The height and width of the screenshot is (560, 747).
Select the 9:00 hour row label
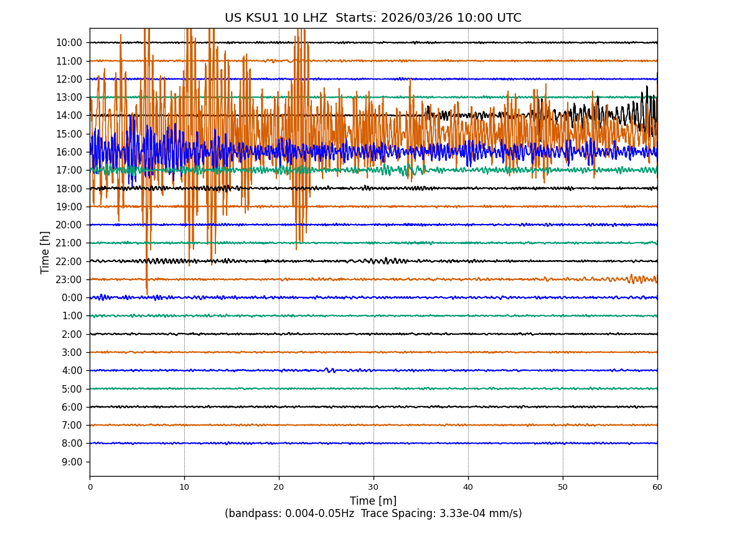72,462
